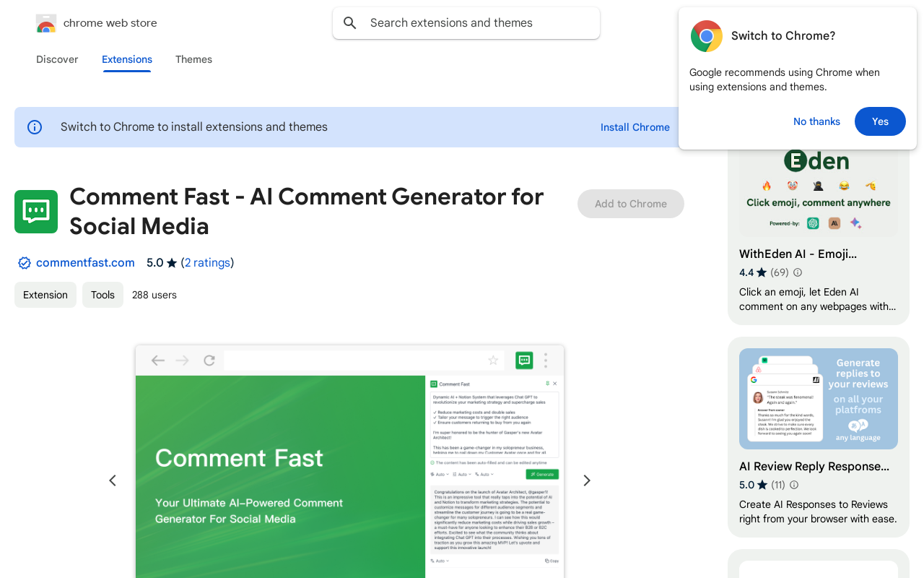
Task: Select the Extensions tab
Action: click(127, 59)
